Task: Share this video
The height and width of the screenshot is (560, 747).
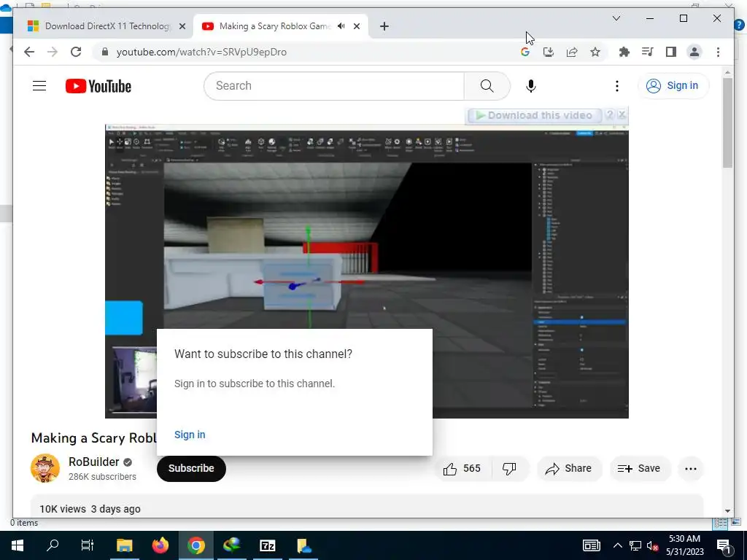Action: pyautogui.click(x=569, y=469)
